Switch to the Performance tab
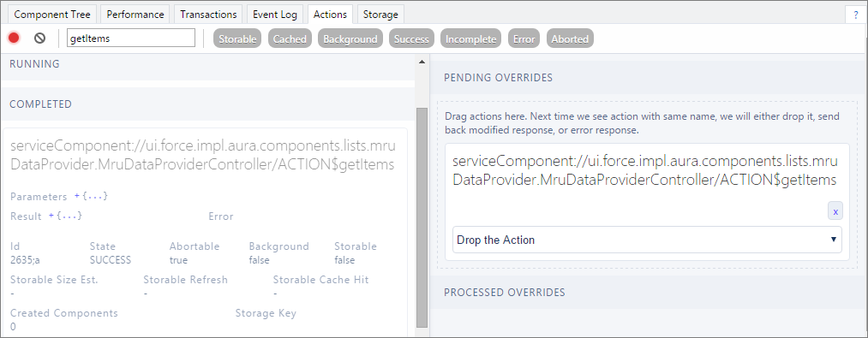Image resolution: width=868 pixels, height=338 pixels. (x=135, y=15)
